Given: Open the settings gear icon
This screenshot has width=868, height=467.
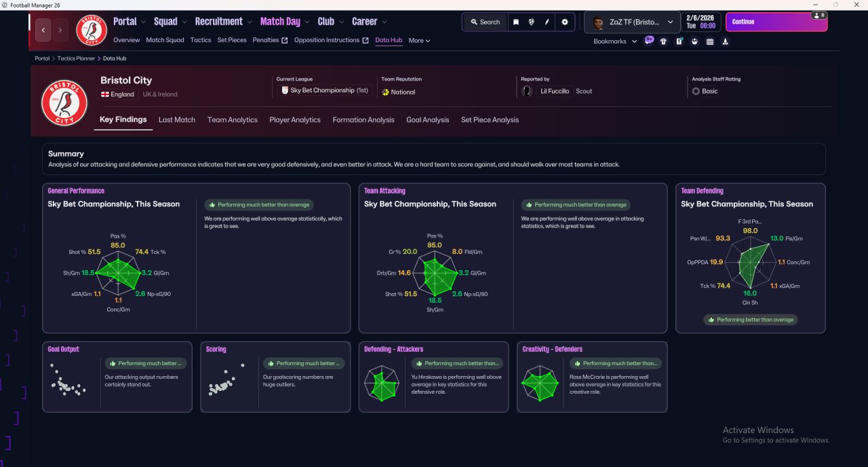Looking at the screenshot, I should point(565,22).
